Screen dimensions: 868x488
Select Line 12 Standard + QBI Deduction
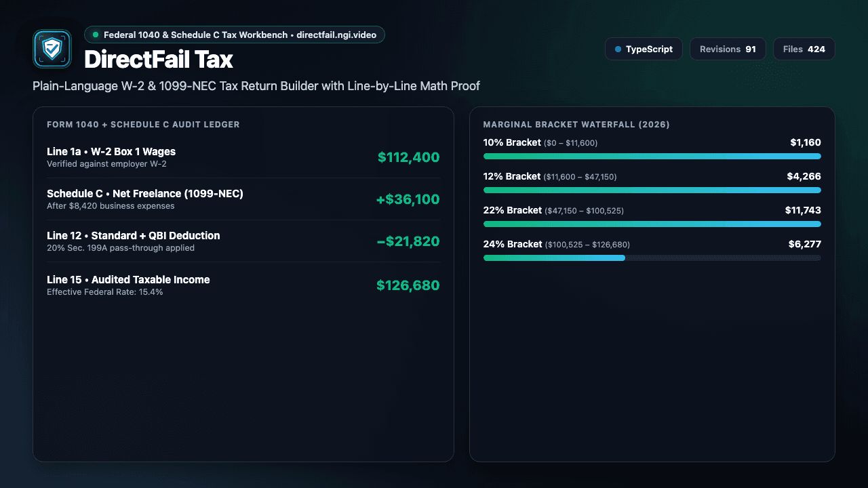pos(243,241)
